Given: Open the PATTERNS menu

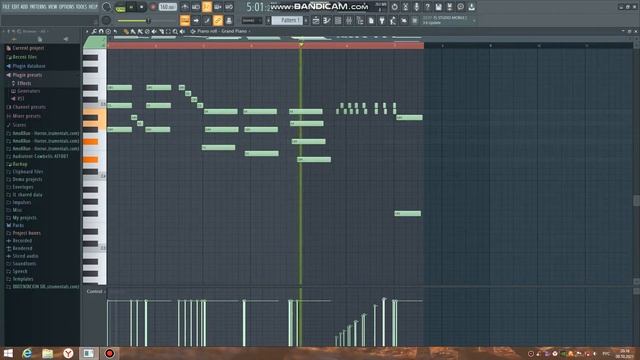Looking at the screenshot, I should [38, 7].
